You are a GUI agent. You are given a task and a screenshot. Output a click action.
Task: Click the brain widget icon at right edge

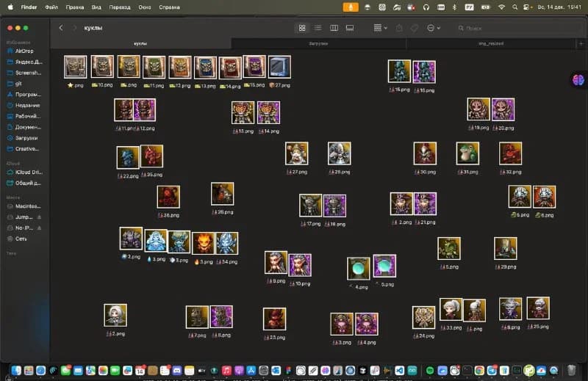coord(578,80)
